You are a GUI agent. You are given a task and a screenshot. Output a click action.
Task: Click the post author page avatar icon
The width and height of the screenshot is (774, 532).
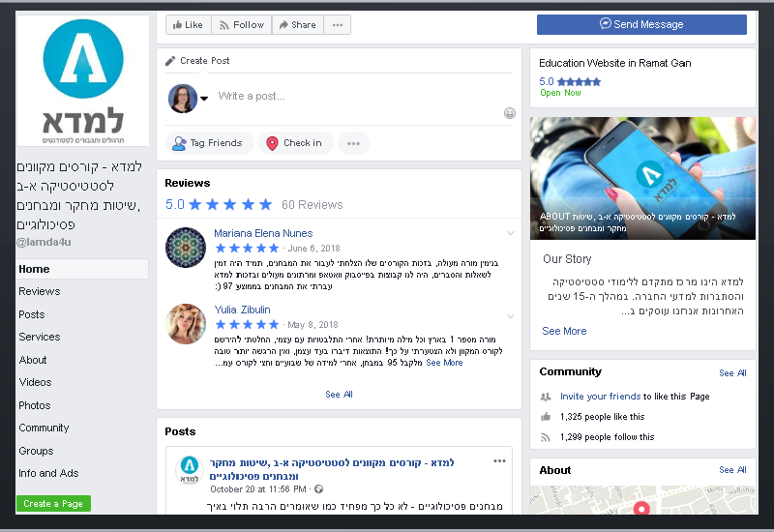190,469
